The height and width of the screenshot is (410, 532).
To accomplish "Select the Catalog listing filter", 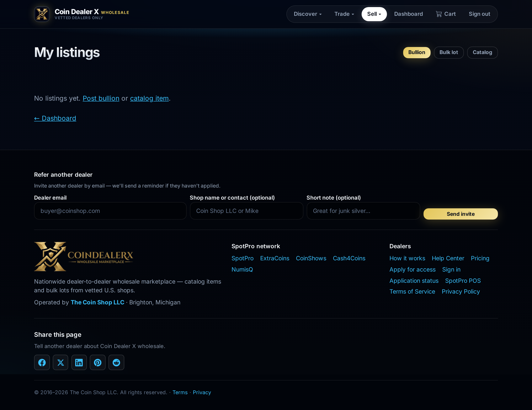I will coord(482,52).
